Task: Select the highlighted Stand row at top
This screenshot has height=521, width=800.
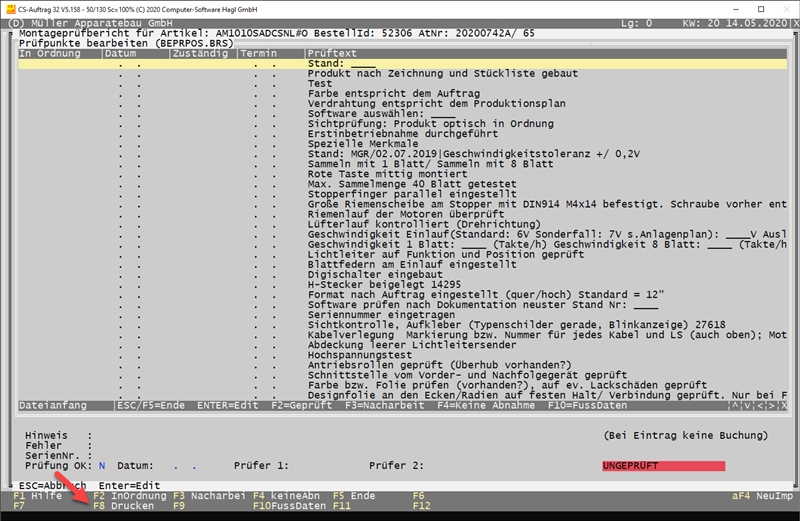Action: 400,64
